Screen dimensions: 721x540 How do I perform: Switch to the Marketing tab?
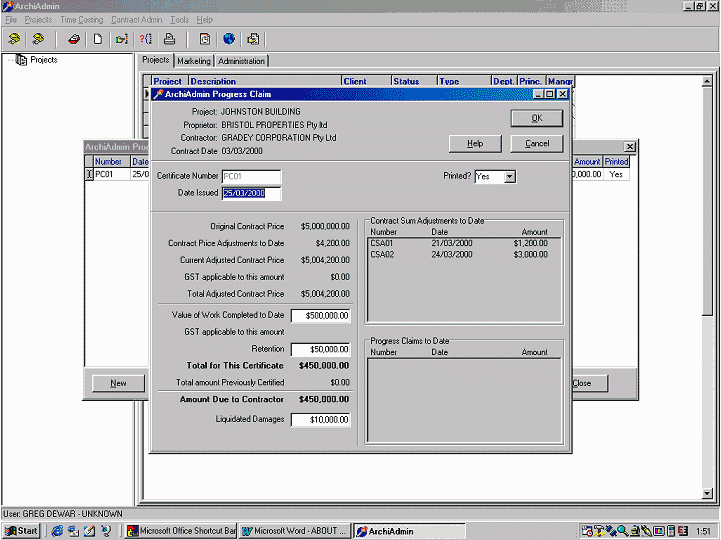pos(194,61)
